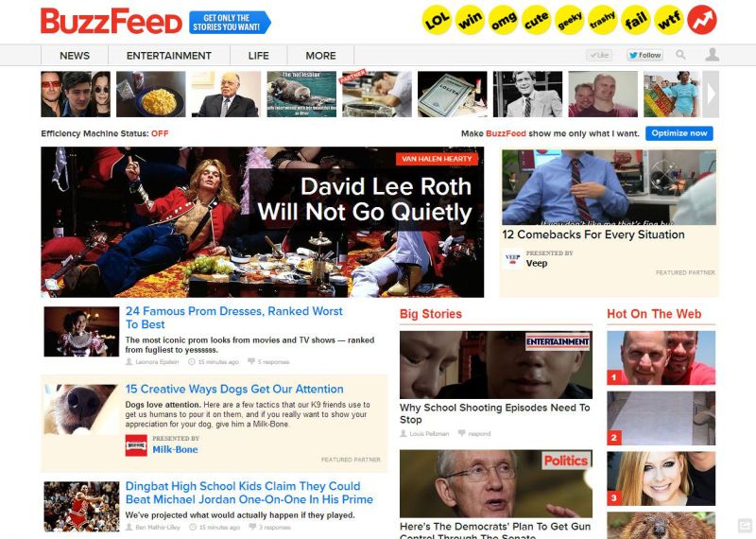Open the wtf badge feed
756x539 pixels.
click(x=669, y=20)
